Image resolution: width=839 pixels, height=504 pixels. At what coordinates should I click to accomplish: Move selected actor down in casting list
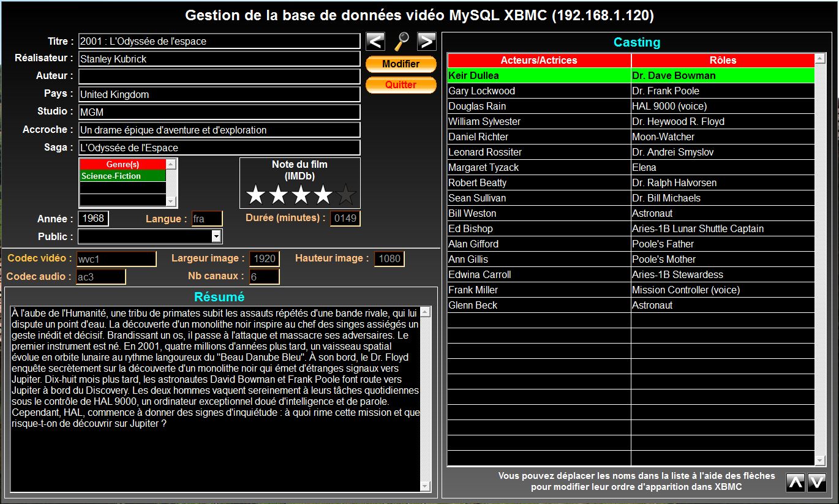pos(817,483)
